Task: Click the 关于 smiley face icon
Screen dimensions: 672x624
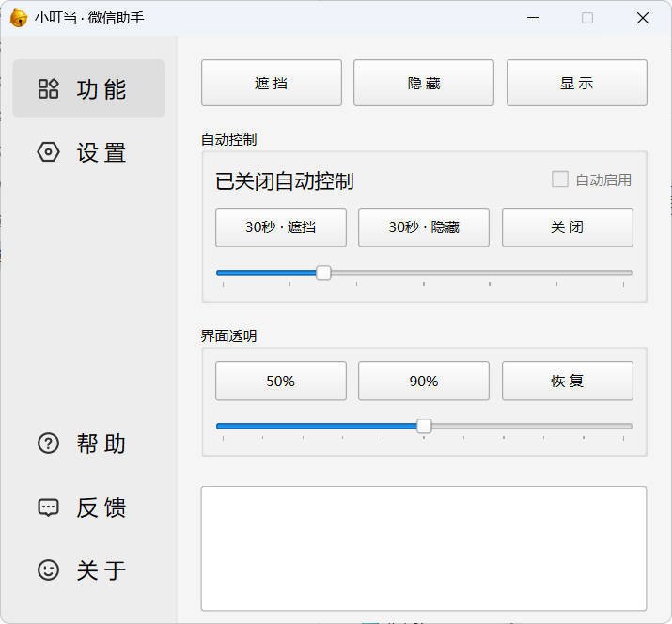Action: [48, 570]
